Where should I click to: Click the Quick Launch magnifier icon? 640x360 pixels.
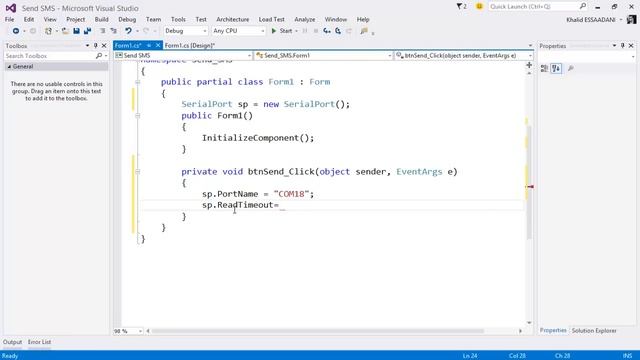coord(582,6)
